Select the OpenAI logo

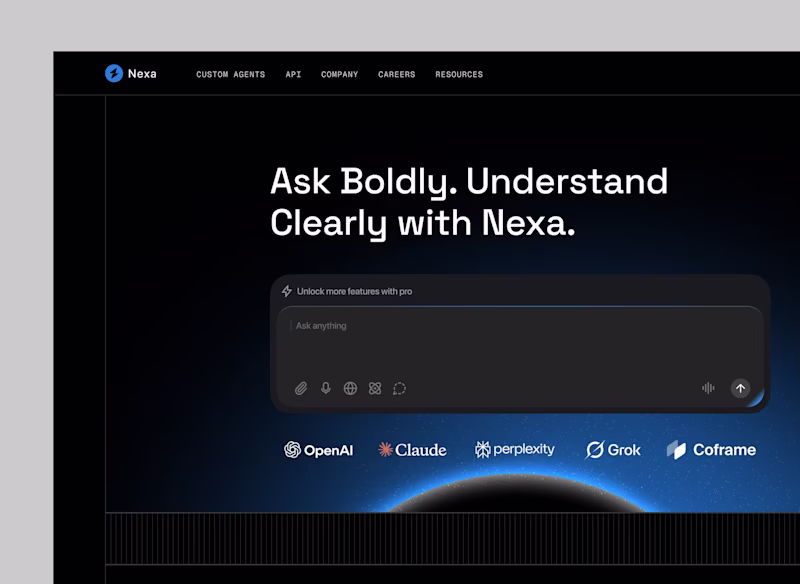point(318,450)
